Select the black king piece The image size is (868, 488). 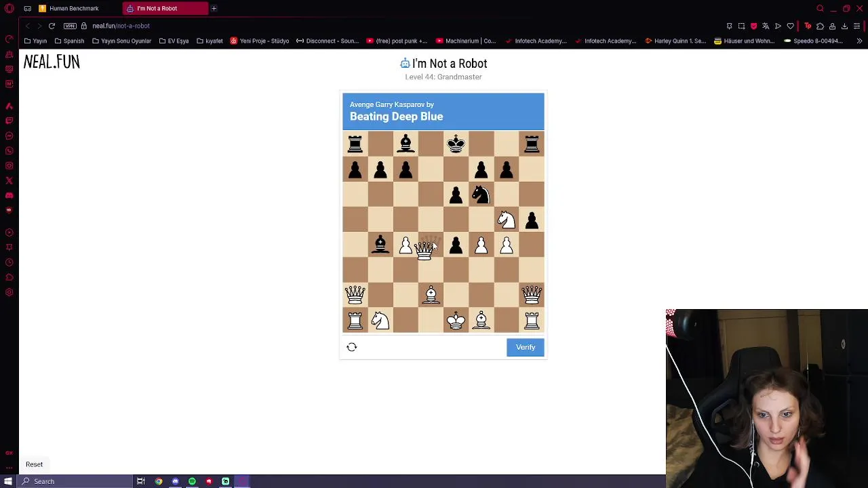[456, 143]
